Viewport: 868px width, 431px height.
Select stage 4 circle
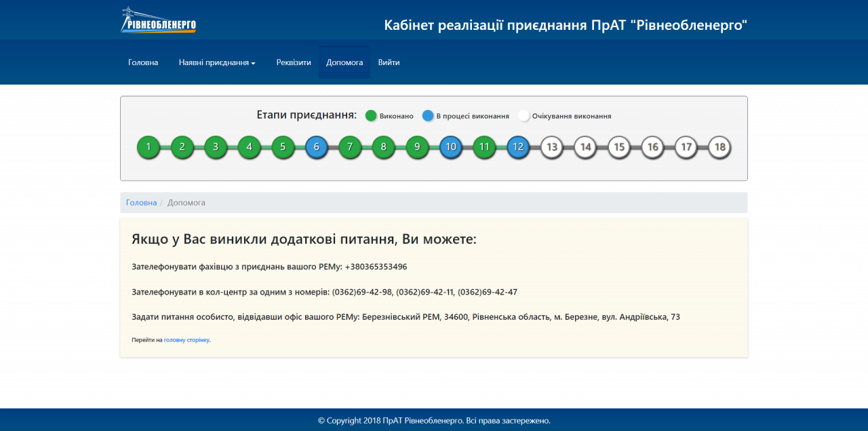coord(250,147)
